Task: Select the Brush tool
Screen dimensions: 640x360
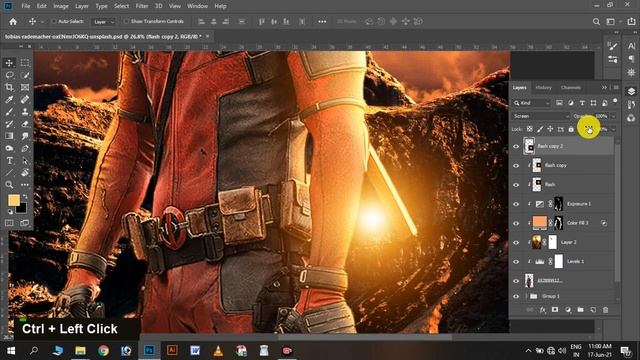Action: coord(9,111)
